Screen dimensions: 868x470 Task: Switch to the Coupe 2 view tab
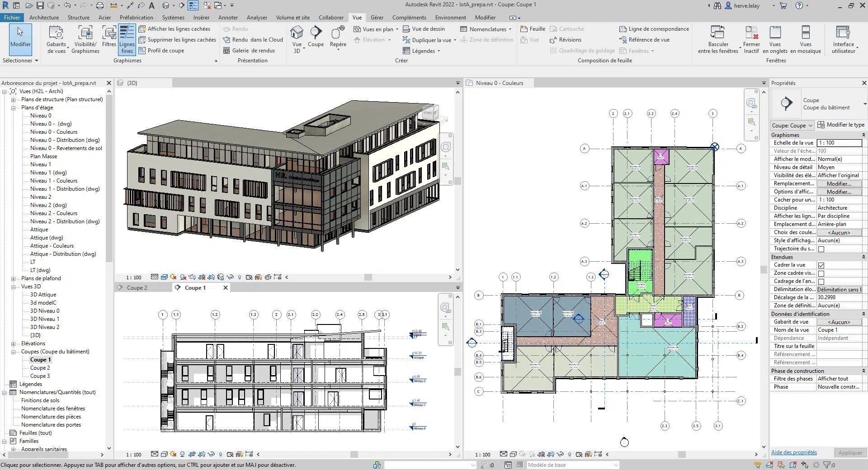coord(137,288)
